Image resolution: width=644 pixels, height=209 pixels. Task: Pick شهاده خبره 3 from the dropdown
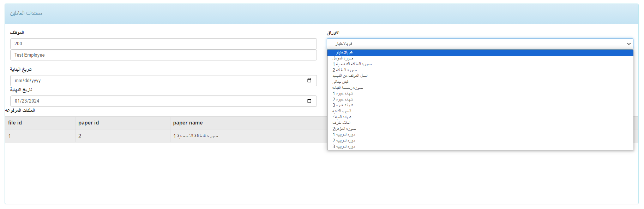click(343, 105)
